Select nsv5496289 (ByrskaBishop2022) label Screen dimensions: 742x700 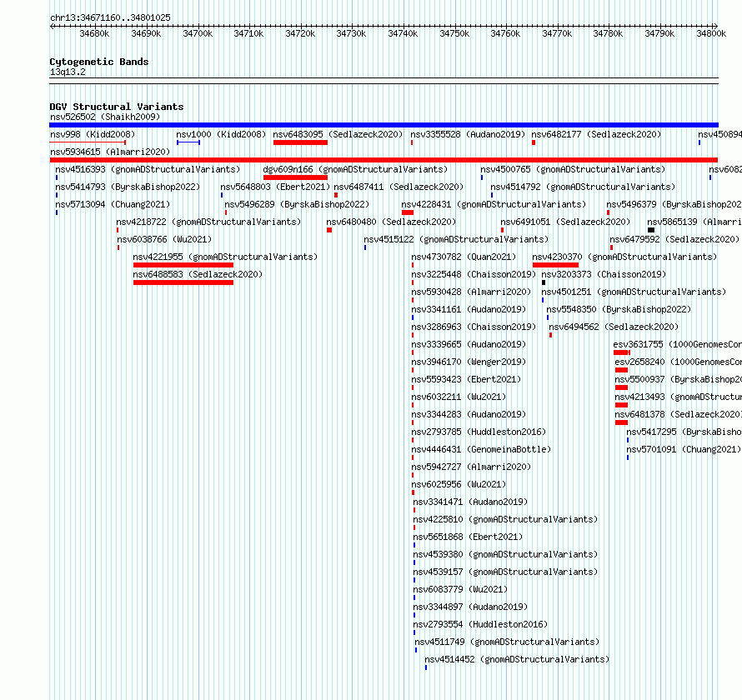297,204
